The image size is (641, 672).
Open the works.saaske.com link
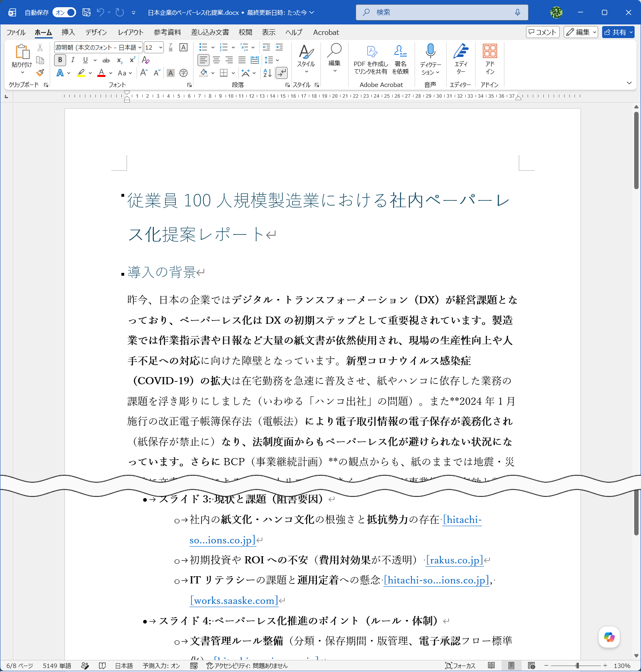[x=234, y=601]
